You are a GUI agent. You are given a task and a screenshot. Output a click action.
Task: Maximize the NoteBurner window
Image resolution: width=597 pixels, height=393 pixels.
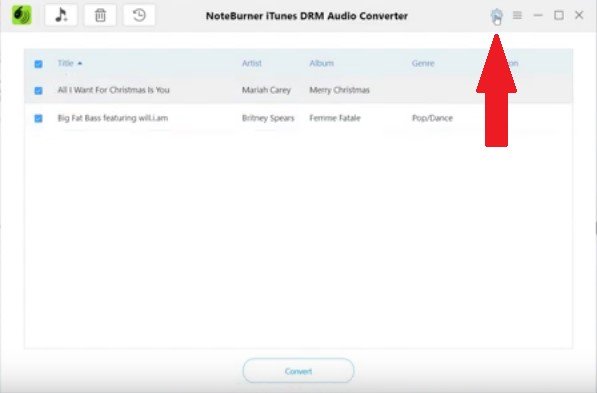[559, 15]
